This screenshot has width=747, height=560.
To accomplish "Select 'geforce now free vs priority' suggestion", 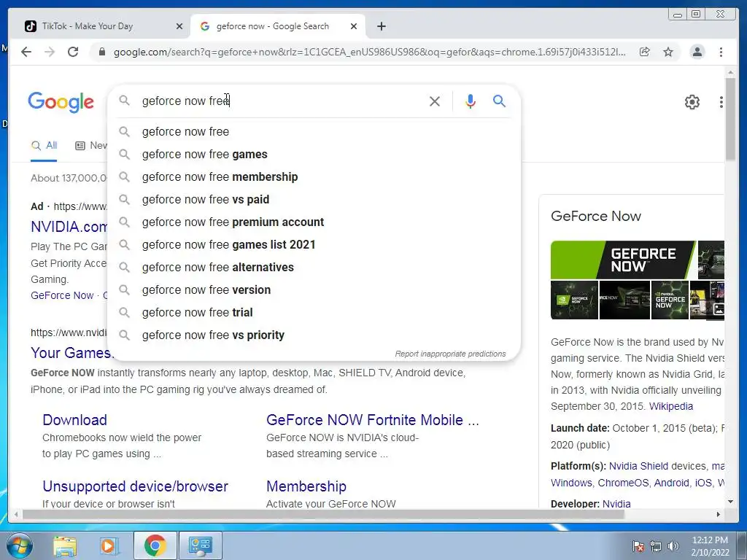I will click(314, 335).
